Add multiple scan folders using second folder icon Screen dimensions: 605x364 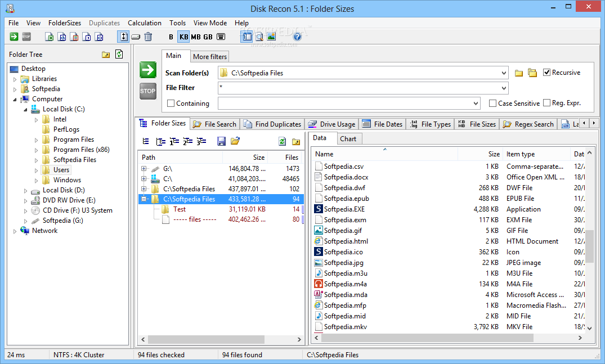click(x=532, y=73)
